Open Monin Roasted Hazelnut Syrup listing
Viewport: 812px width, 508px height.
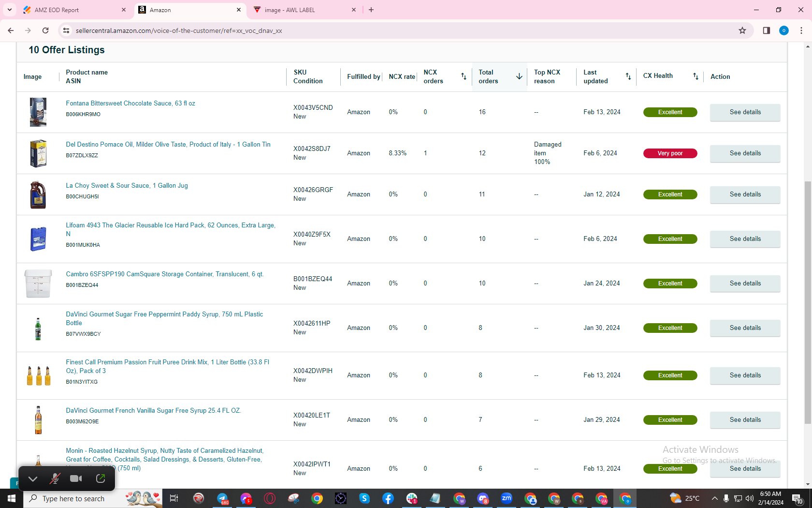[x=165, y=459]
